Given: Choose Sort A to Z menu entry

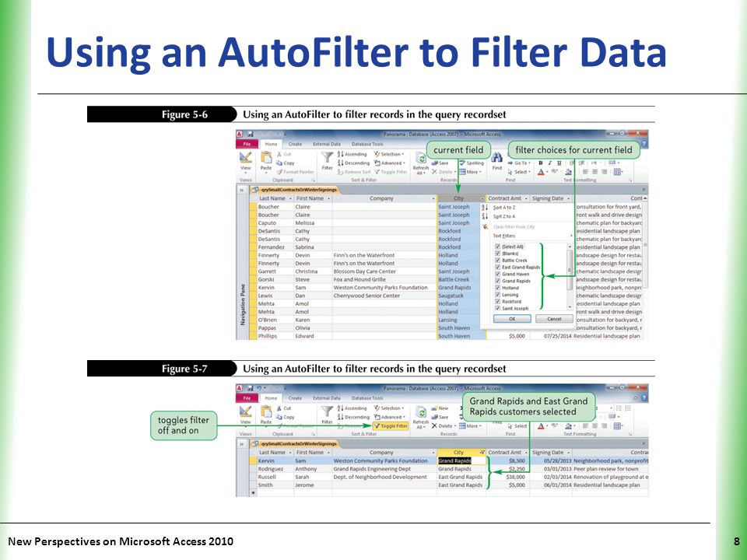Looking at the screenshot, I should pos(504,208).
